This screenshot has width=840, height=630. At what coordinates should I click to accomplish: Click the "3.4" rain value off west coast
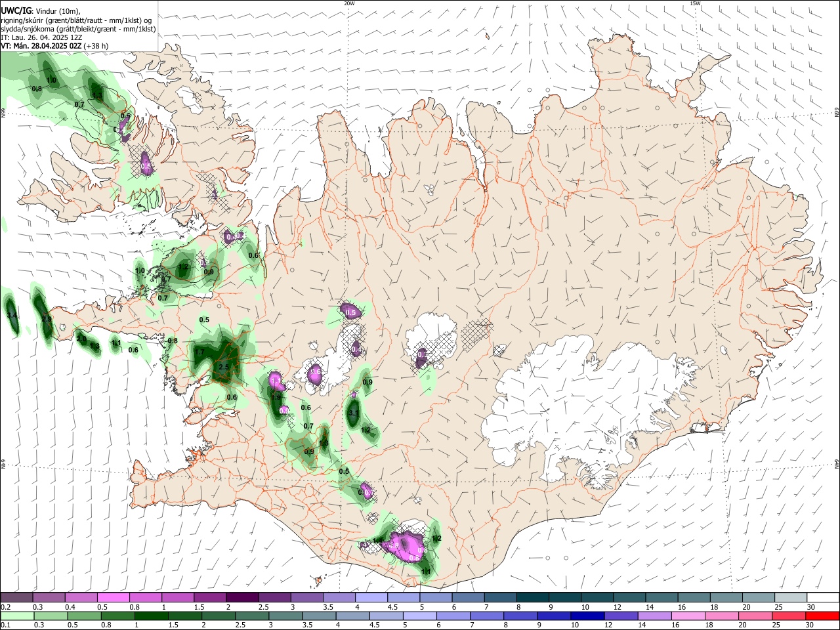pos(11,316)
